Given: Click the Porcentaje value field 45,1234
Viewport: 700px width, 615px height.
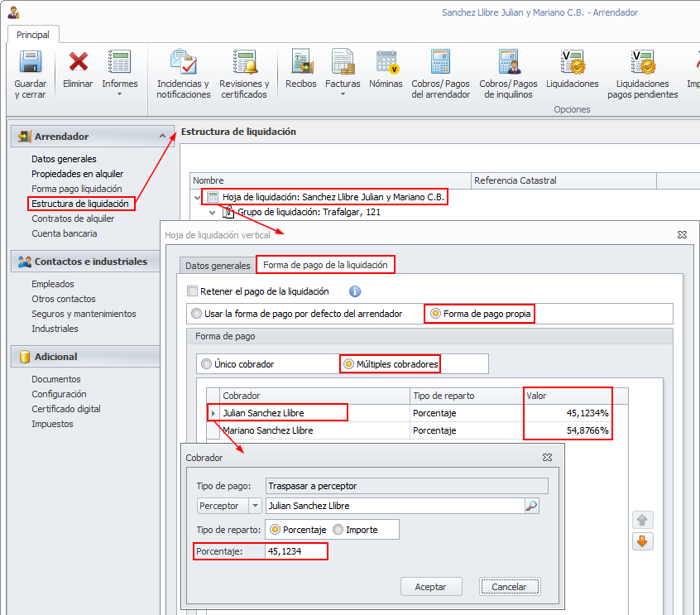Looking at the screenshot, I should coord(296,551).
